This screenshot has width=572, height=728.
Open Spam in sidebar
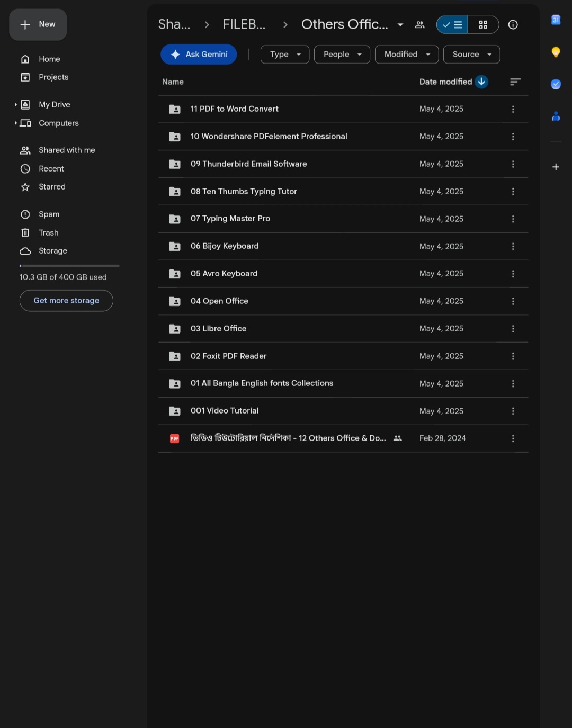click(x=49, y=214)
